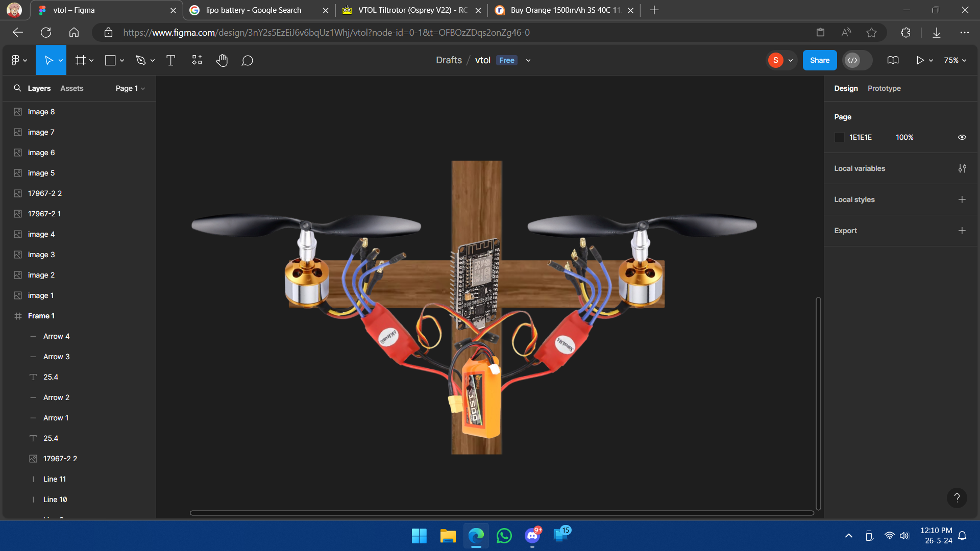Switch to the Prototype tab
This screenshot has height=551, width=980.
(884, 88)
